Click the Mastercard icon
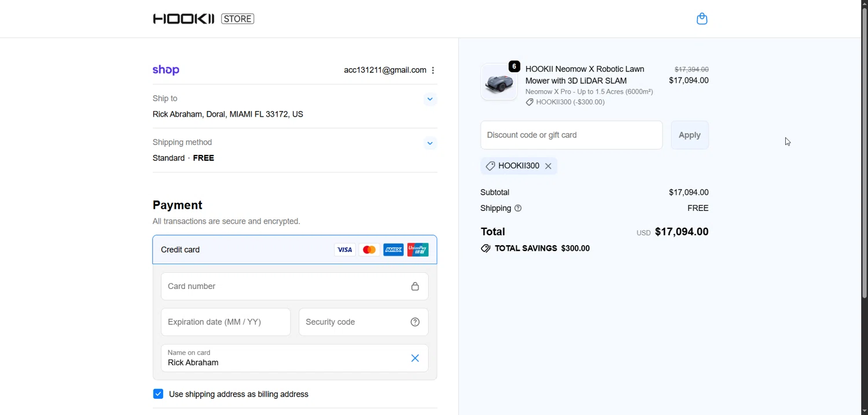The width and height of the screenshot is (868, 415). 369,250
